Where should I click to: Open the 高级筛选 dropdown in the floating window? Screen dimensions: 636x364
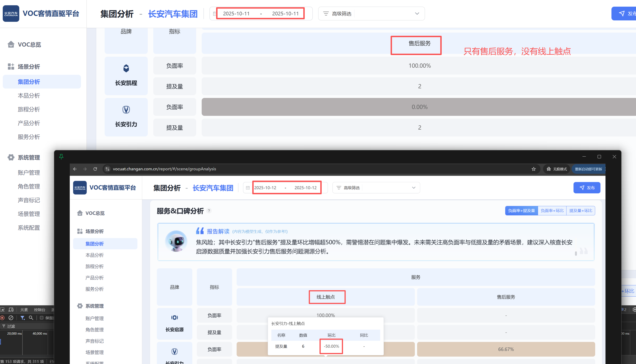click(376, 188)
